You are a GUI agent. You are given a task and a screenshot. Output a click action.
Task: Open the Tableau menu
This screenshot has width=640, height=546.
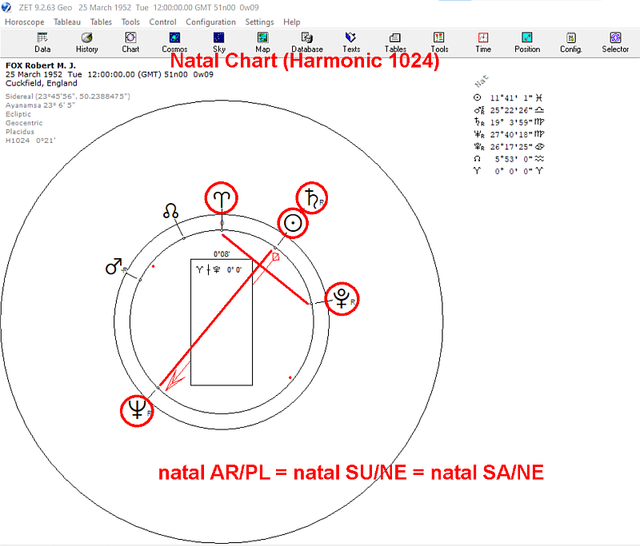point(67,22)
